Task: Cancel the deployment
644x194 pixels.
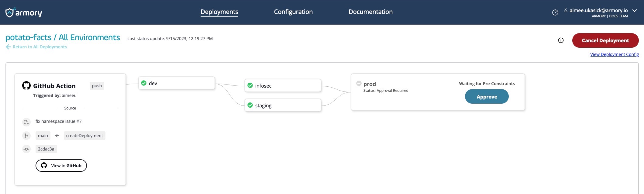Action: click(605, 40)
